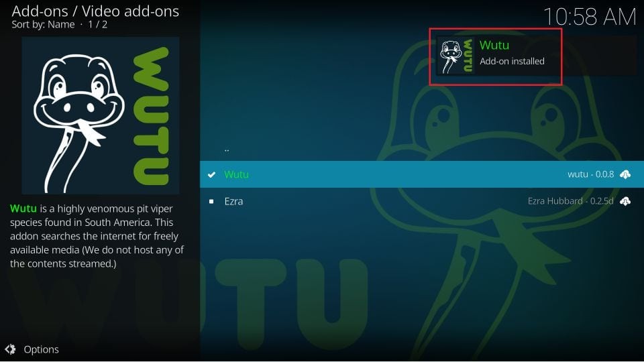Click the large Wutu snake artwork thumbnail
The width and height of the screenshot is (644, 362).
pos(100,115)
